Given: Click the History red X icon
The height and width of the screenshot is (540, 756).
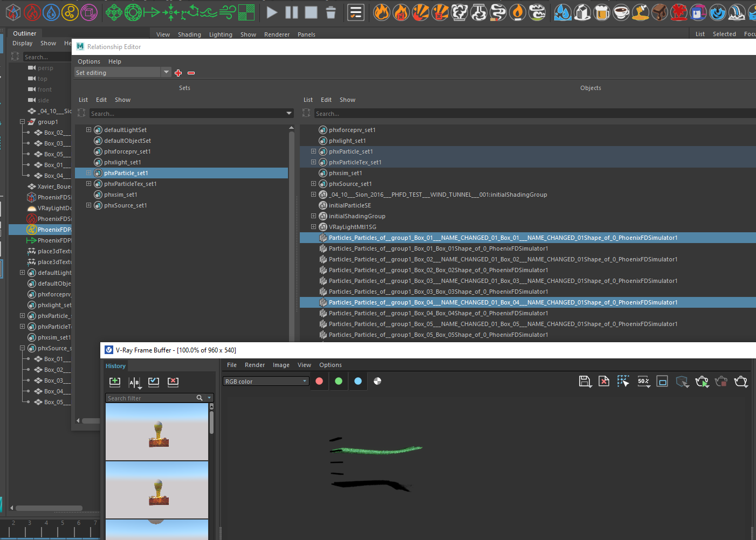Looking at the screenshot, I should [x=173, y=382].
